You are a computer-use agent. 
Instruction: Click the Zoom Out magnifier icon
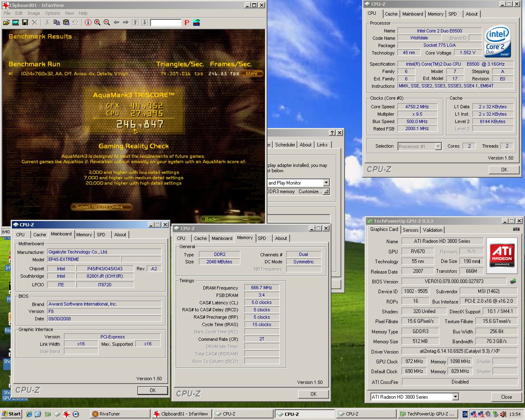[x=107, y=23]
